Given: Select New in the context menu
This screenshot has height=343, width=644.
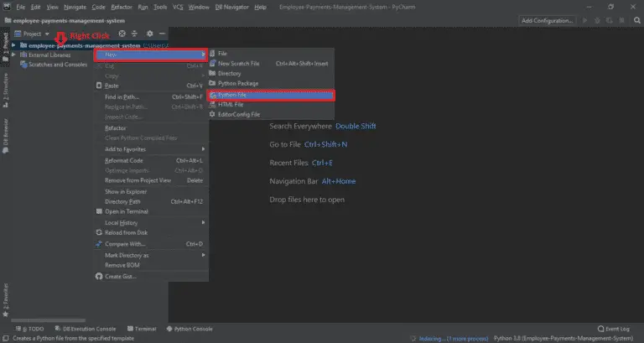Looking at the screenshot, I should [151, 55].
